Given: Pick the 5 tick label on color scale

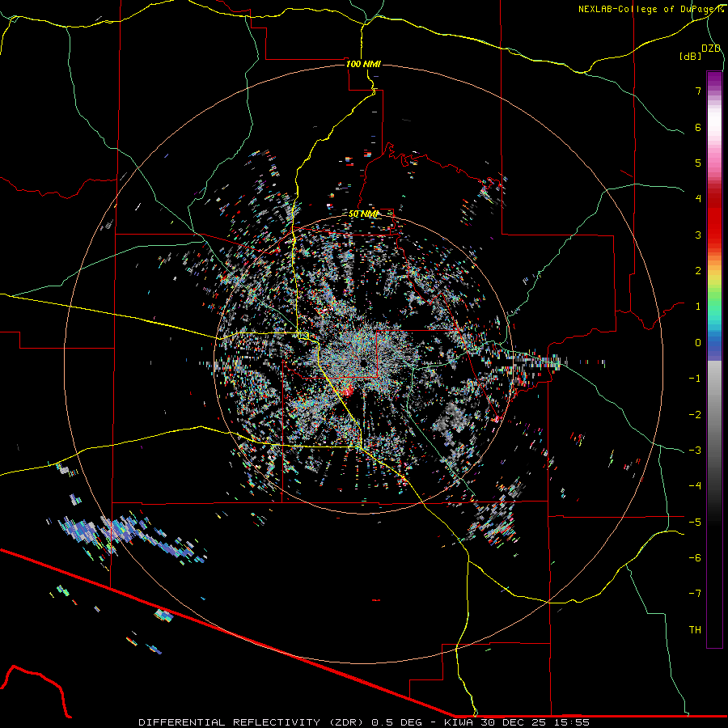Looking at the screenshot, I should point(698,163).
